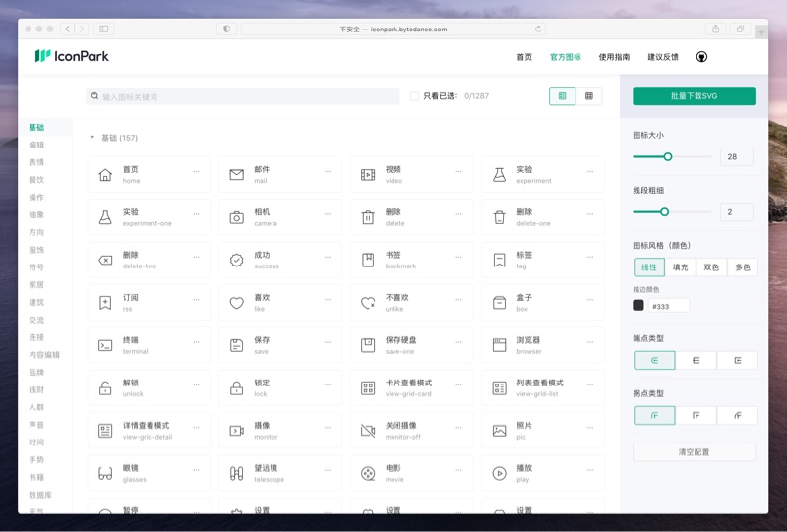The width and height of the screenshot is (787, 532).
Task: Collapse the 基础 (157) section
Action: coord(92,138)
